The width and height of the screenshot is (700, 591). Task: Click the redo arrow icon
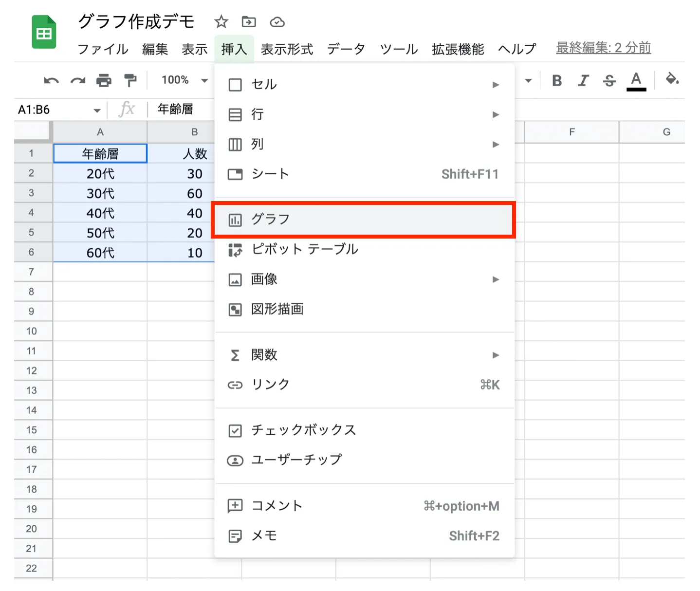[x=78, y=80]
